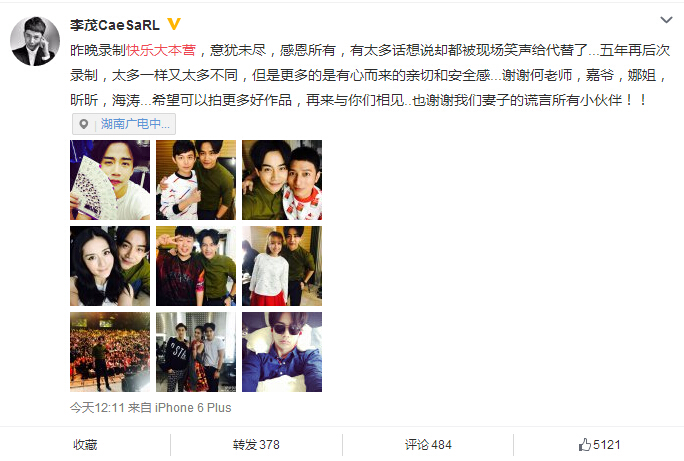
Task: Open the 快乐大本营 topic link
Action: 161,50
